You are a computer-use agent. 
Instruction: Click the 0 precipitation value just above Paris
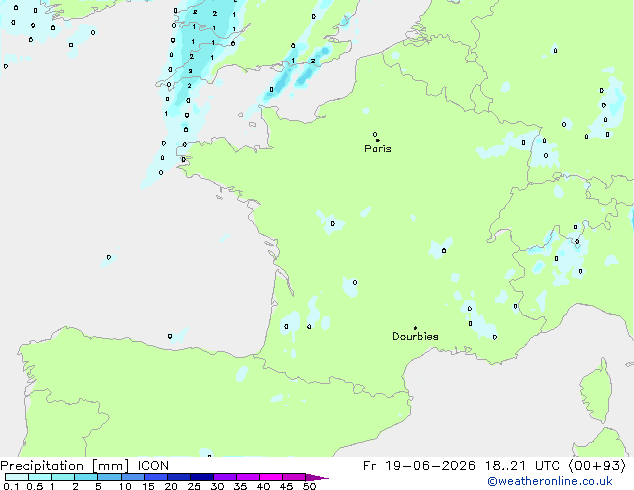(x=375, y=134)
